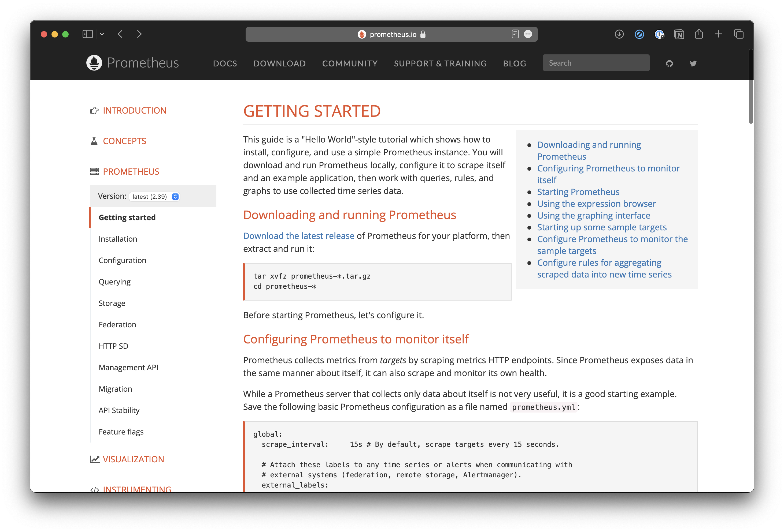The width and height of the screenshot is (784, 532).
Task: Open the DOCS menu item
Action: pyautogui.click(x=225, y=63)
